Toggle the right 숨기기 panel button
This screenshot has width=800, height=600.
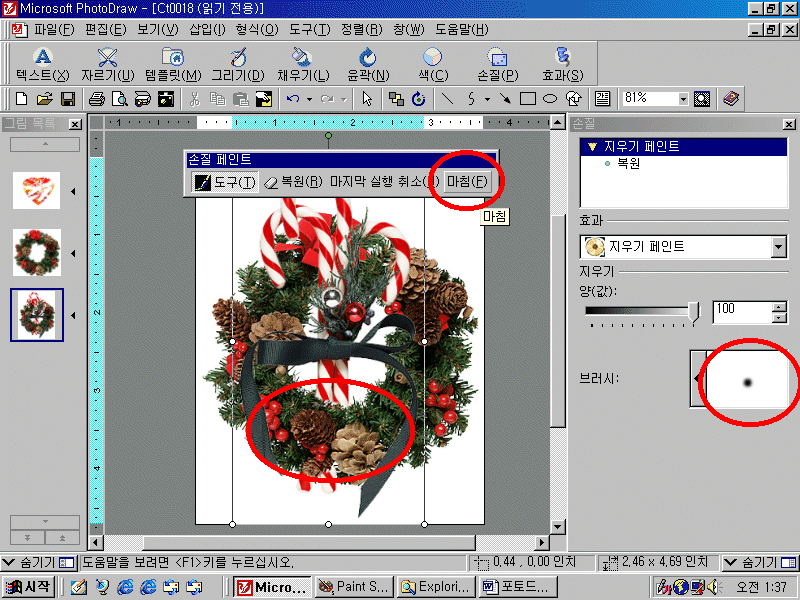pyautogui.click(x=760, y=562)
